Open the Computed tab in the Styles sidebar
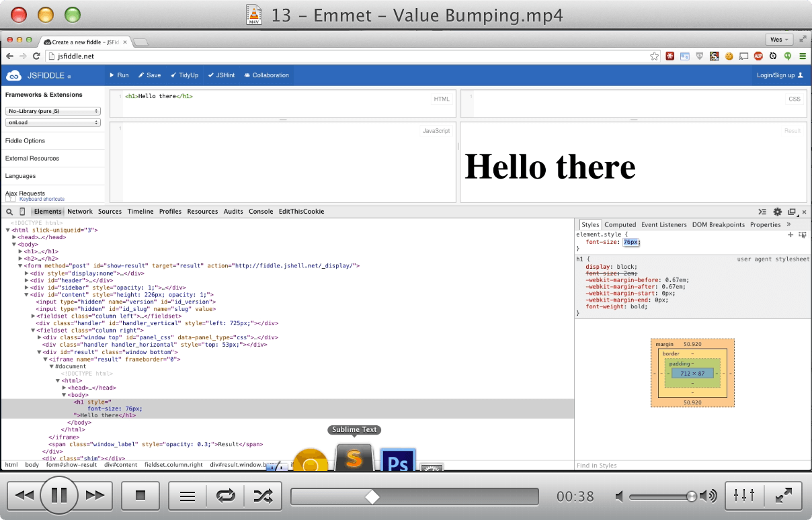Viewport: 812px width, 520px height. click(x=620, y=224)
